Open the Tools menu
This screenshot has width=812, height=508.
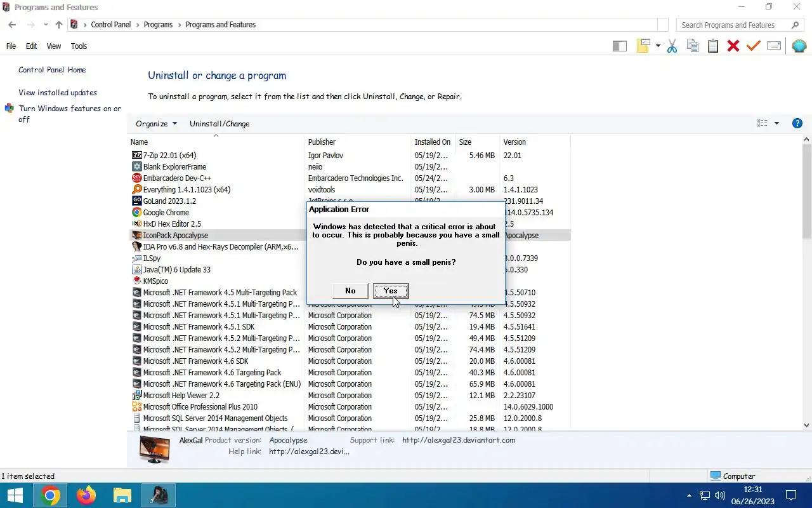click(79, 46)
